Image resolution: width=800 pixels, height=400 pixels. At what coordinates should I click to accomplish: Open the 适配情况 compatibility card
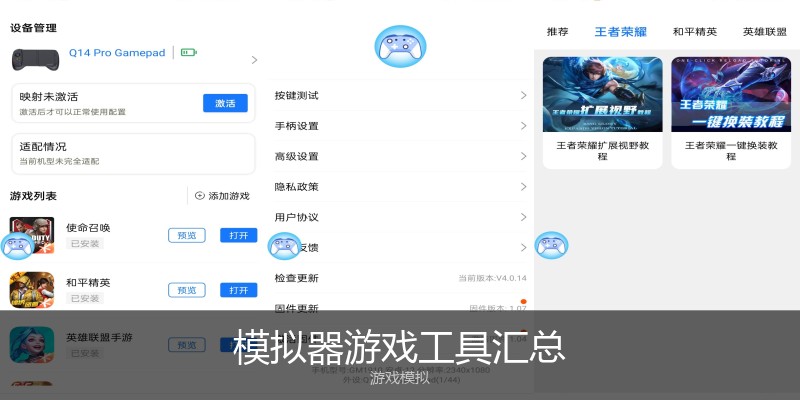point(133,154)
